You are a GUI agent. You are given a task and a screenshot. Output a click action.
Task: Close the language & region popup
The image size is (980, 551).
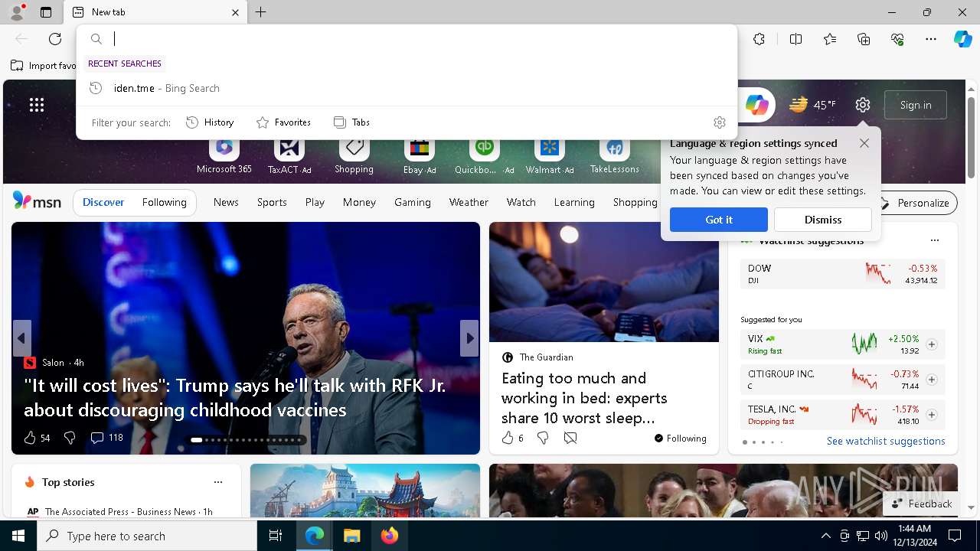tap(864, 143)
